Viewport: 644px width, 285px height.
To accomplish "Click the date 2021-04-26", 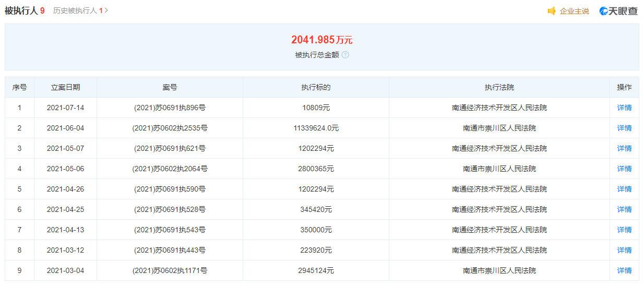I will pos(65,189).
